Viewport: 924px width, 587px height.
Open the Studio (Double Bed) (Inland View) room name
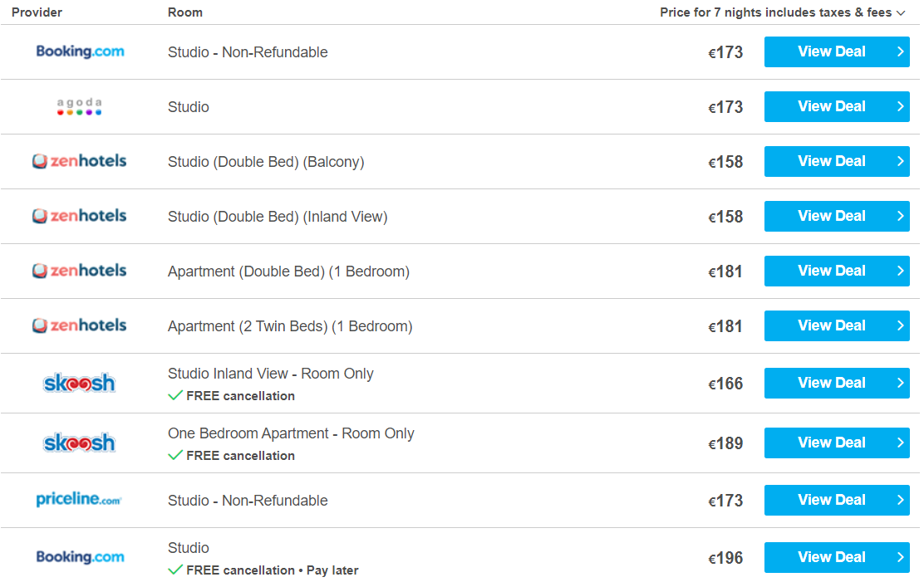coord(278,217)
